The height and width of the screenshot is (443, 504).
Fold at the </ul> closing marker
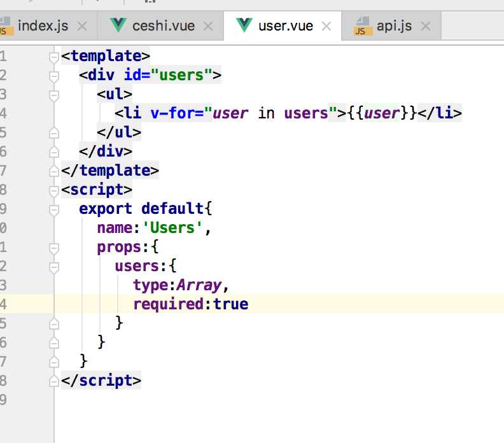click(x=54, y=133)
